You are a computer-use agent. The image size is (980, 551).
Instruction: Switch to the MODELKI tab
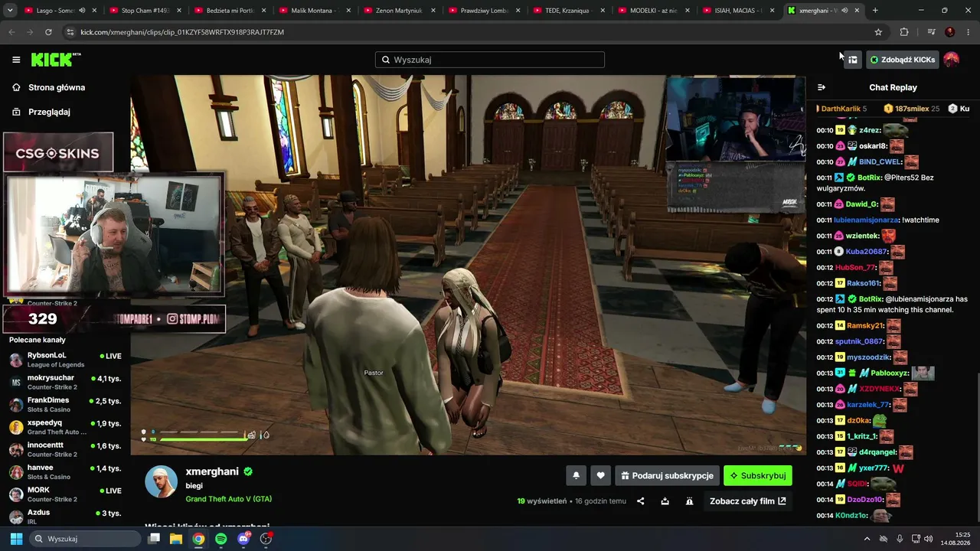(652, 11)
